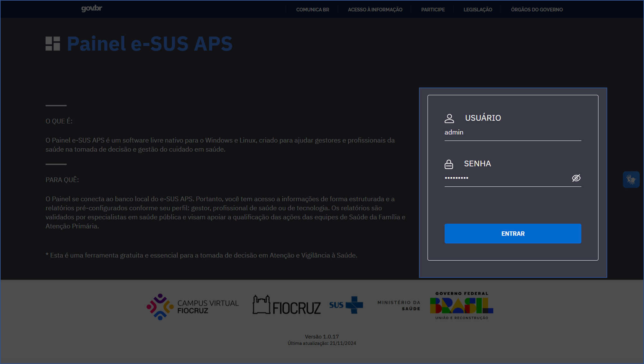Click COMUNICA BR navigation menu item
This screenshot has height=364, width=644.
pos(313,9)
